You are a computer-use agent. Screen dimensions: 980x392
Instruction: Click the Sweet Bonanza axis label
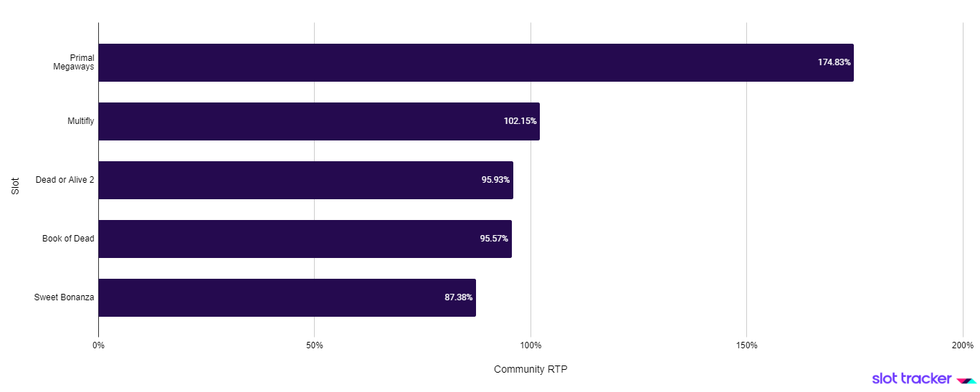(x=64, y=297)
